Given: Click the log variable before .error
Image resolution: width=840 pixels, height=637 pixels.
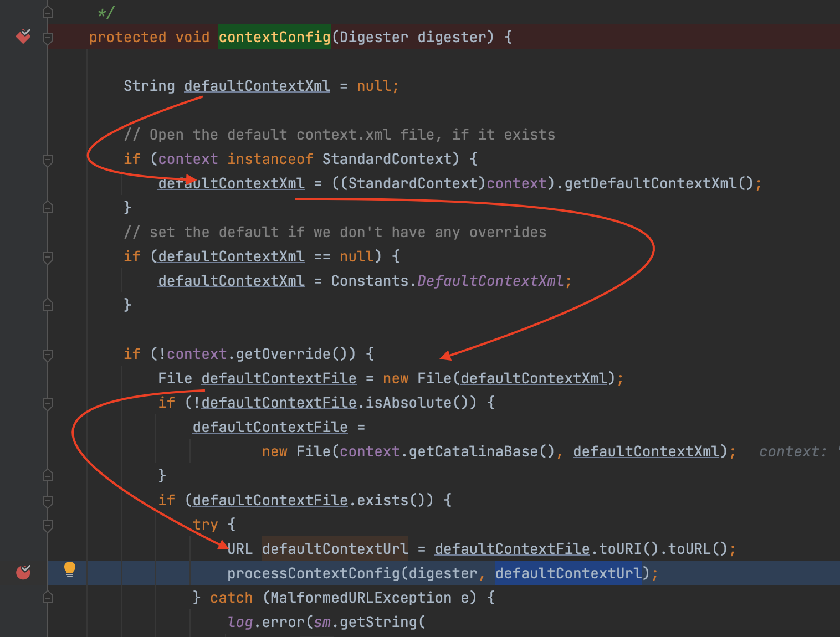Looking at the screenshot, I should point(240,622).
